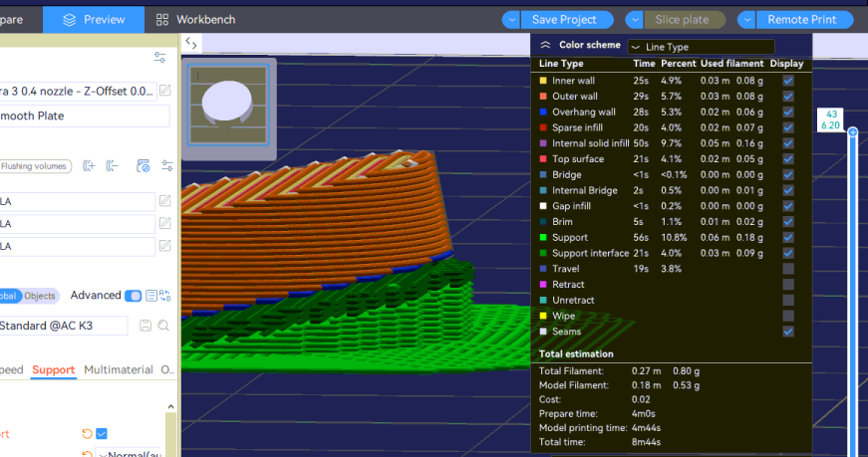Viewport: 868px width, 457px height.
Task: Switch to the Preview tab
Action: coord(94,20)
